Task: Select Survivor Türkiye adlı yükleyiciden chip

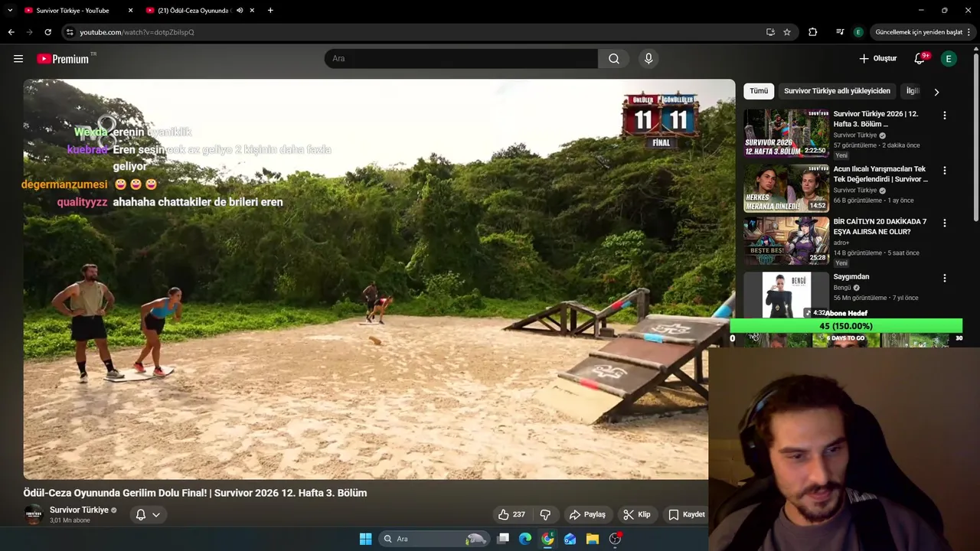Action: (837, 91)
